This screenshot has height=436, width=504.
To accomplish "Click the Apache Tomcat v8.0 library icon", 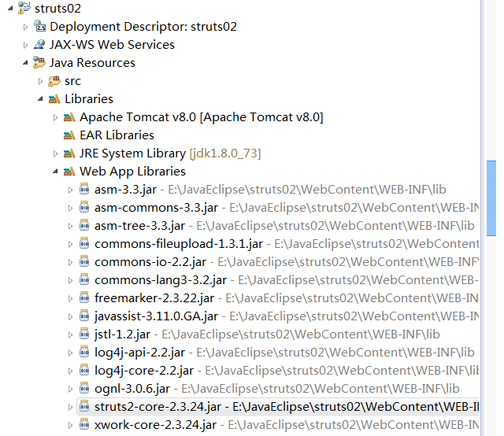I will (x=69, y=117).
